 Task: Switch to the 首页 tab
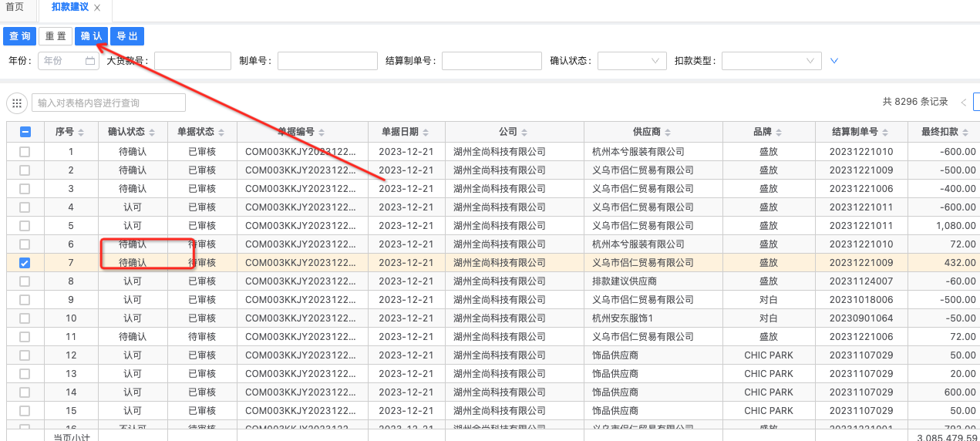15,8
